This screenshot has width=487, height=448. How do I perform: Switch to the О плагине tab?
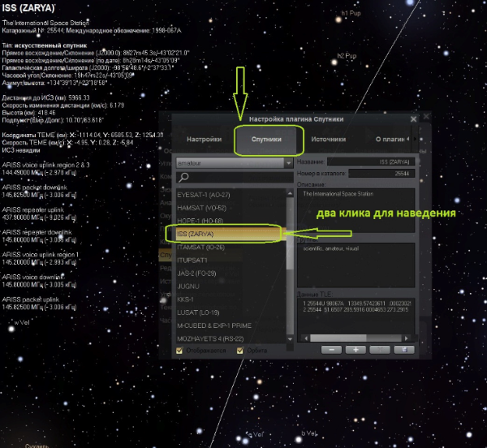390,139
